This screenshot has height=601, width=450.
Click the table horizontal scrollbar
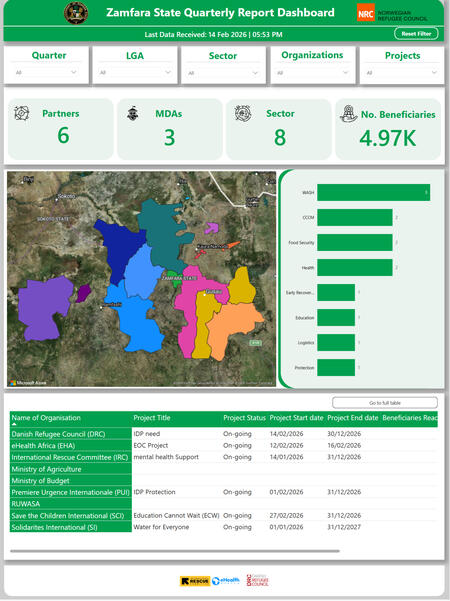click(175, 551)
